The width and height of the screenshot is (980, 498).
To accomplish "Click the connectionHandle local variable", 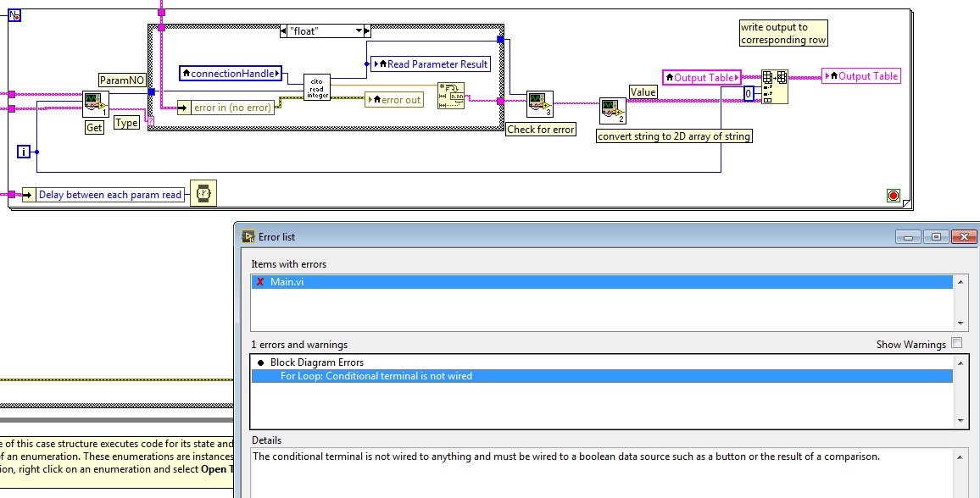I will point(231,74).
